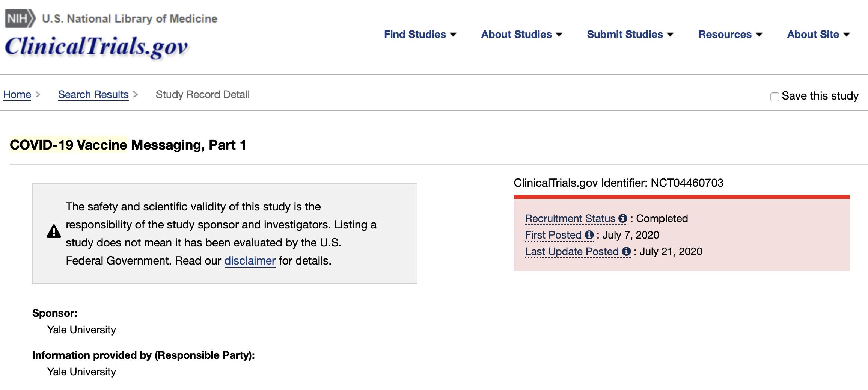This screenshot has width=868, height=390.
Task: Expand the Find Studies dropdown menu
Action: pyautogui.click(x=420, y=35)
